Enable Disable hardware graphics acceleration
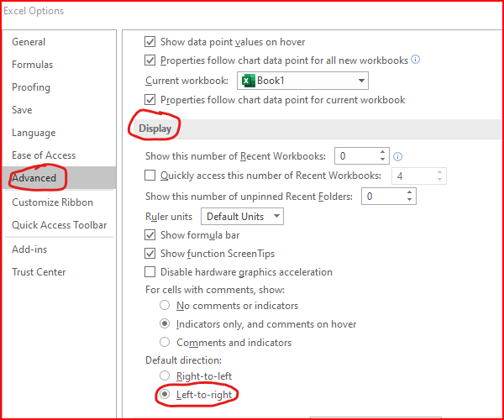This screenshot has height=420, width=504. tap(150, 272)
